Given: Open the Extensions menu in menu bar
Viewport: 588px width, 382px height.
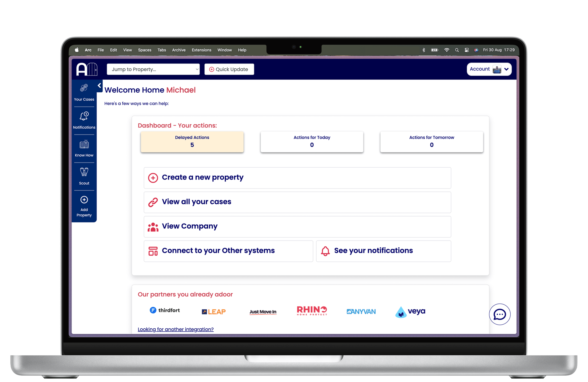Looking at the screenshot, I should tap(201, 50).
